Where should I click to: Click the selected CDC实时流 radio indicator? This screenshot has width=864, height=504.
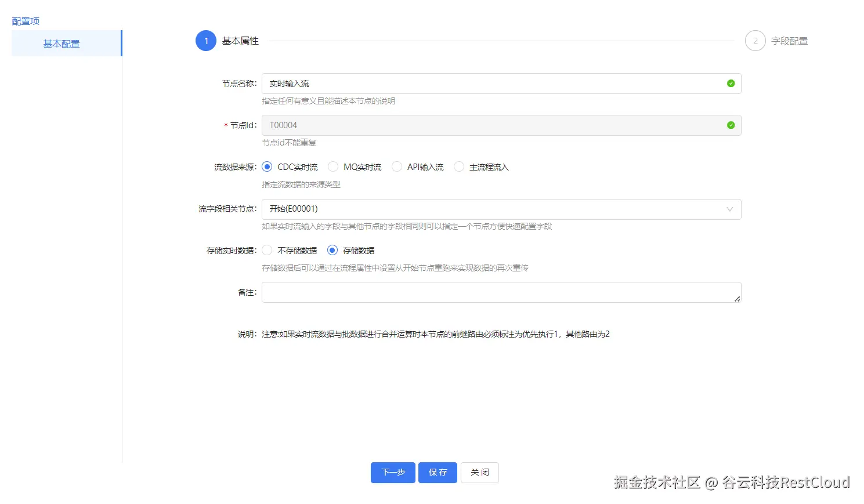tap(267, 166)
